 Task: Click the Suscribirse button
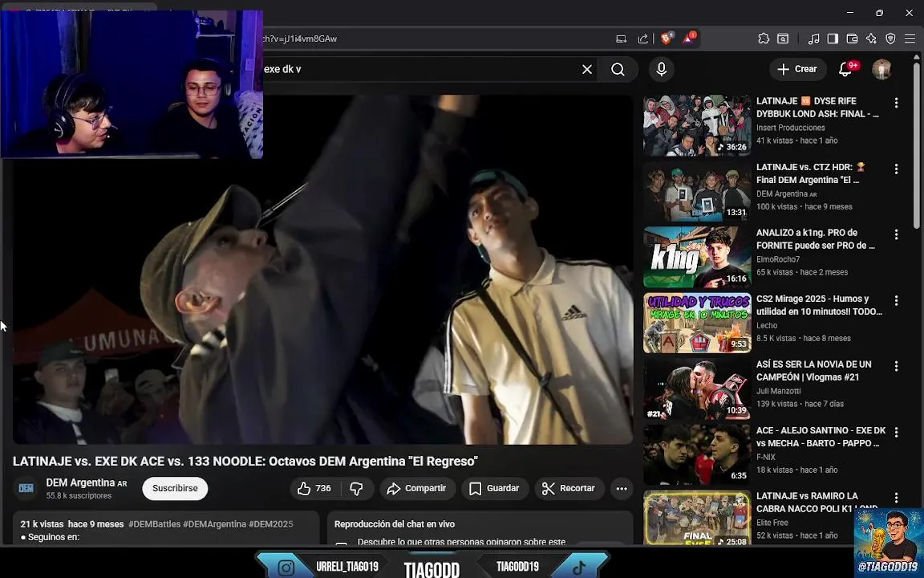coord(175,488)
